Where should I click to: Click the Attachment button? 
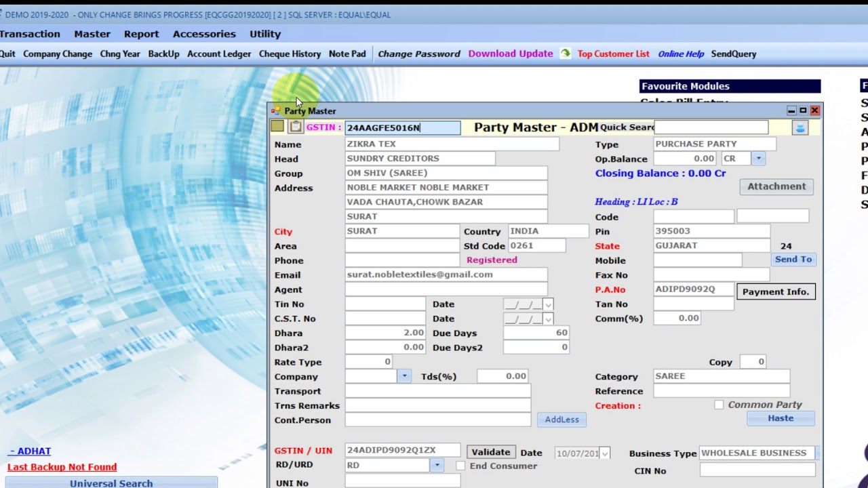[776, 186]
